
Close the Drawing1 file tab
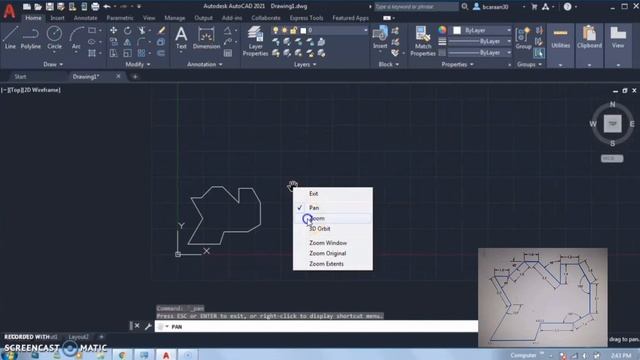point(118,76)
